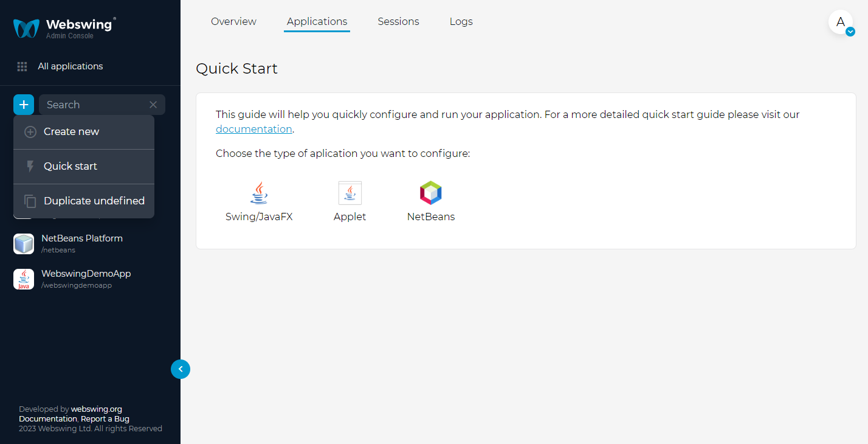Click the blue plus add button
The width and height of the screenshot is (868, 444).
[24, 105]
